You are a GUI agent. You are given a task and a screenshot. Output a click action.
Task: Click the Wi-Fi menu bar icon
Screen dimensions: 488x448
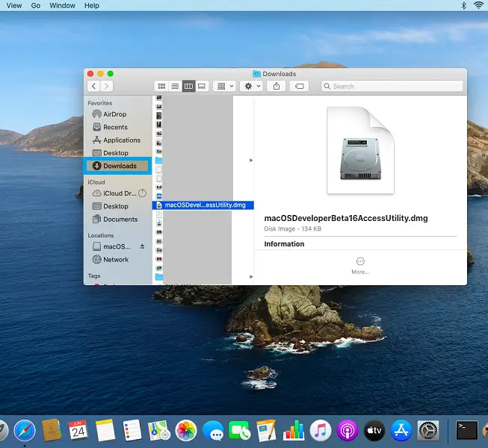coord(479,5)
